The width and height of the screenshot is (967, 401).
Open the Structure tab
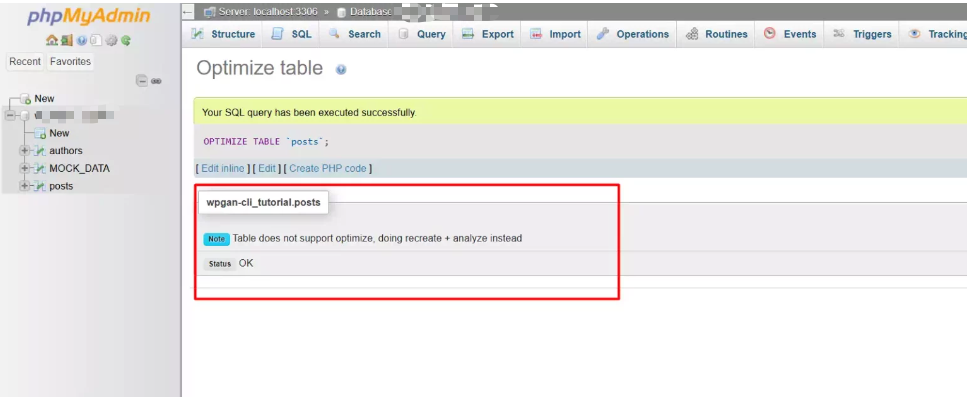click(223, 35)
